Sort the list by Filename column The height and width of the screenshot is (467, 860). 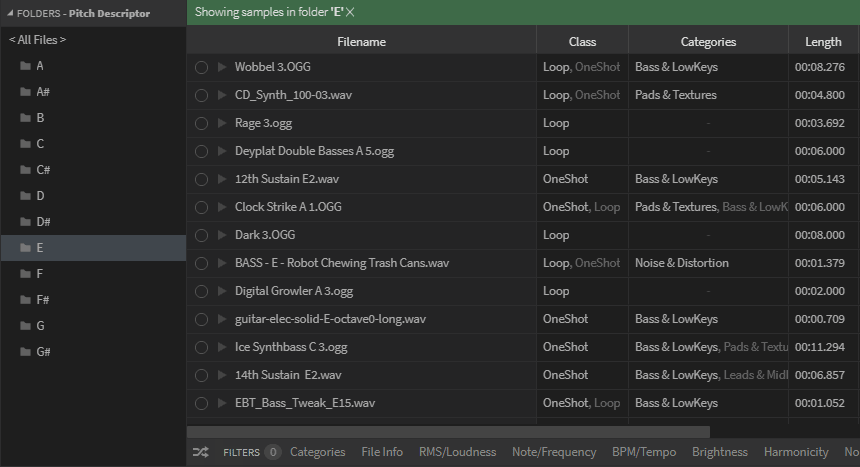coord(361,42)
